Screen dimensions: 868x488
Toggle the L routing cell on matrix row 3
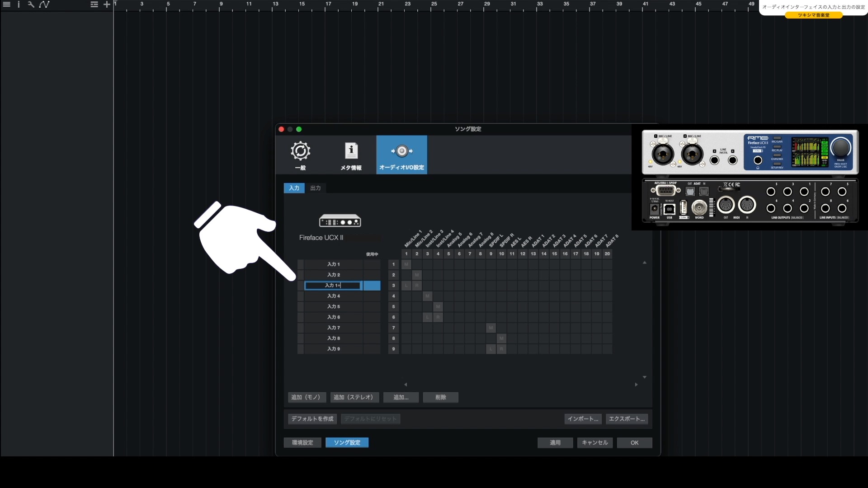[406, 286]
